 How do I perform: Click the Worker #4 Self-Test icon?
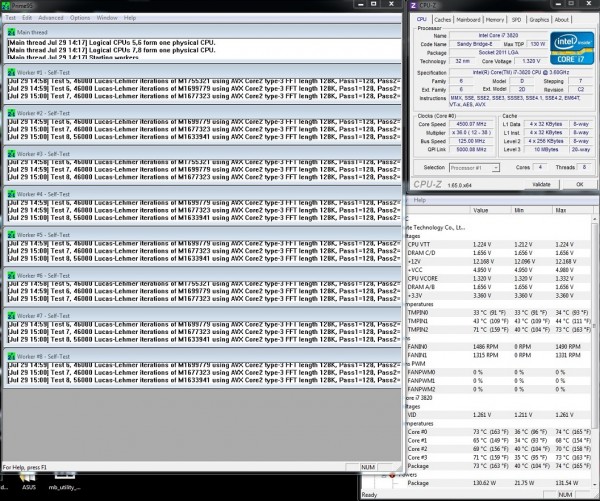point(11,194)
